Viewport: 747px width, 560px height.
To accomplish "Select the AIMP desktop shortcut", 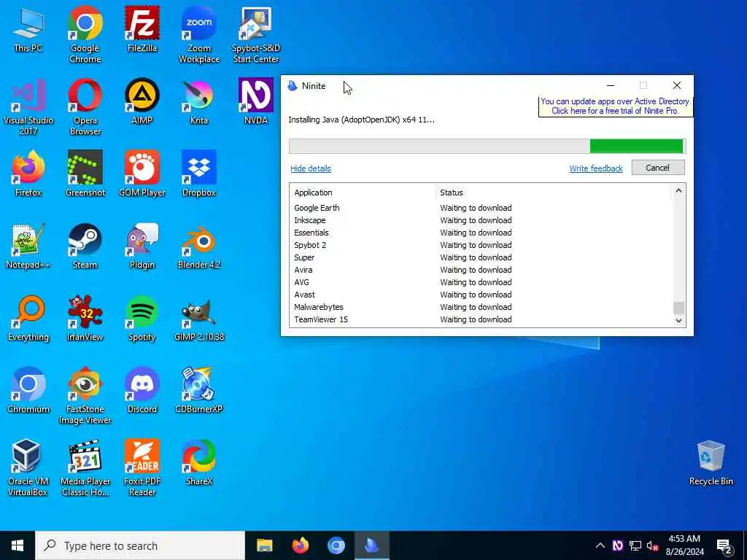I will tap(142, 101).
